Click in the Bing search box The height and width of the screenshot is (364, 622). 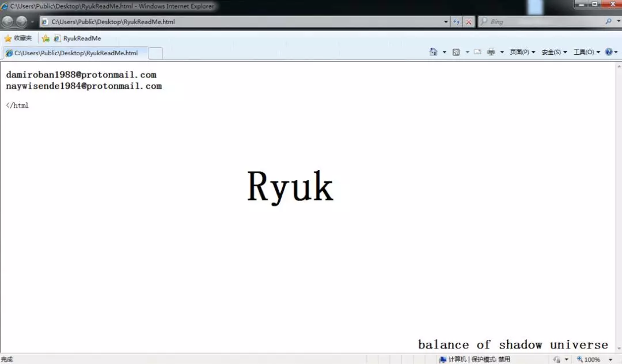(541, 22)
